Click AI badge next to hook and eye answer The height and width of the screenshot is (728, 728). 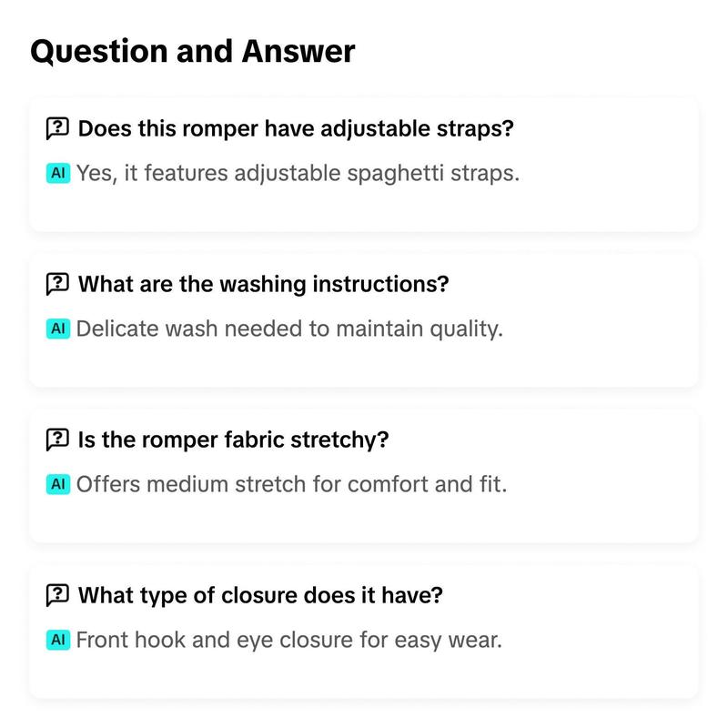[58, 640]
